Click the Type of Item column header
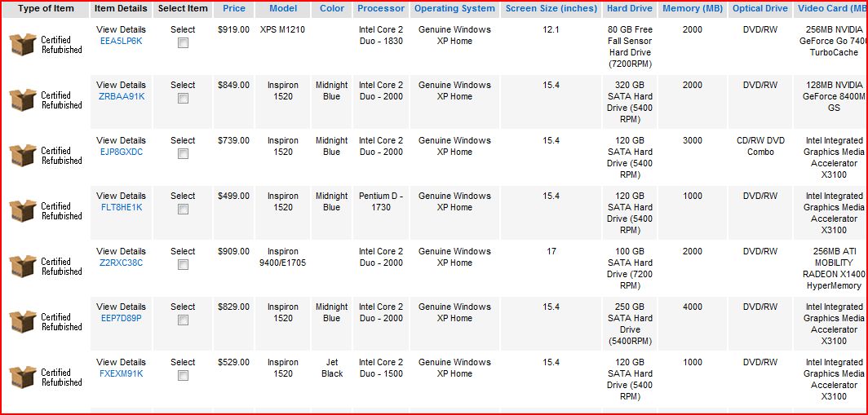Viewport: 868px width, 415px height. 46,8
